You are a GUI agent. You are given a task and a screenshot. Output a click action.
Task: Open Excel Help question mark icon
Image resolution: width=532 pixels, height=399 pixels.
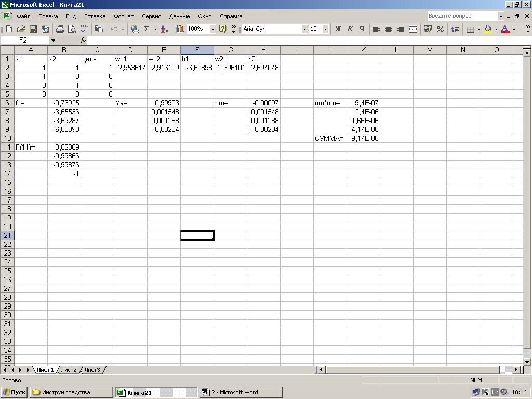[x=222, y=29]
